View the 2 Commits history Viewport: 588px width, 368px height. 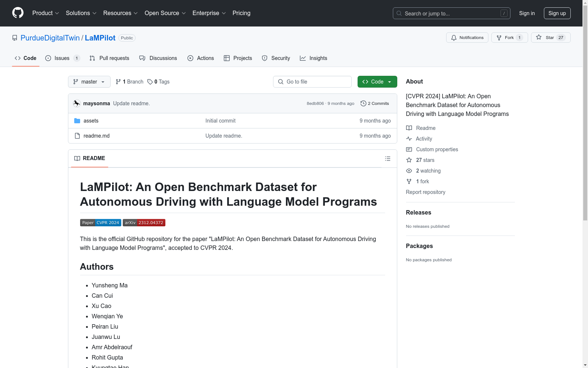pyautogui.click(x=375, y=103)
